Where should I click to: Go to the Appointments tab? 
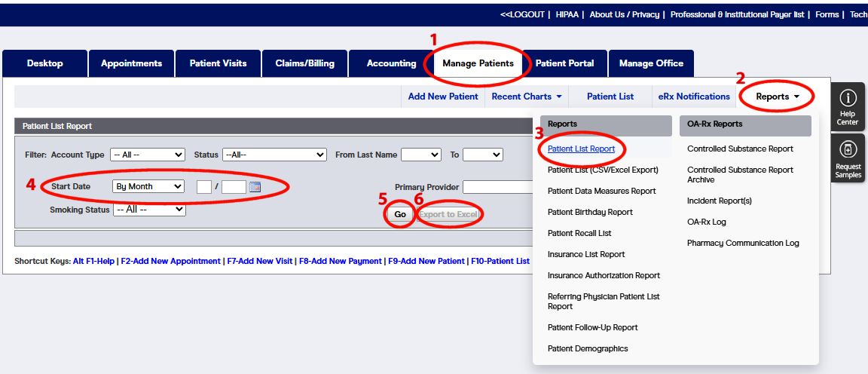tap(131, 63)
